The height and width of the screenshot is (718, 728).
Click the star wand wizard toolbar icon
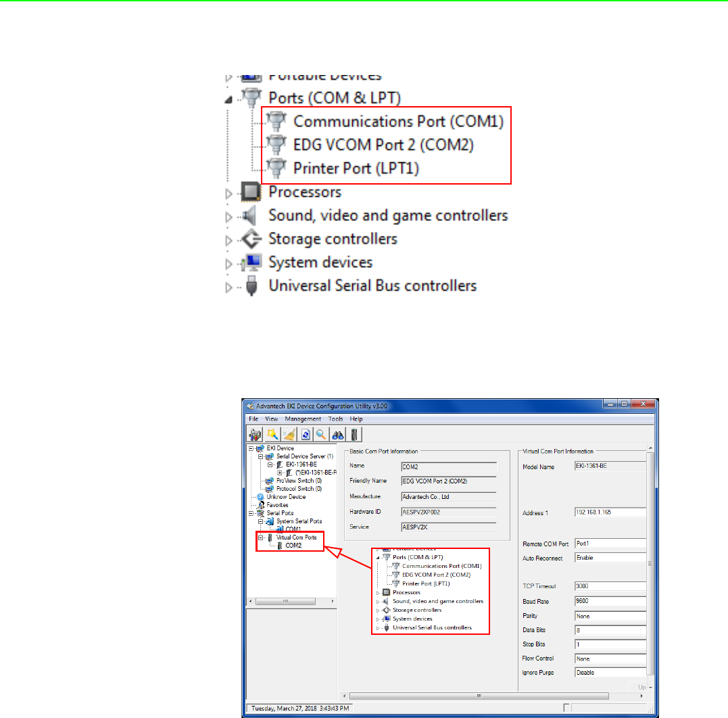click(272, 435)
